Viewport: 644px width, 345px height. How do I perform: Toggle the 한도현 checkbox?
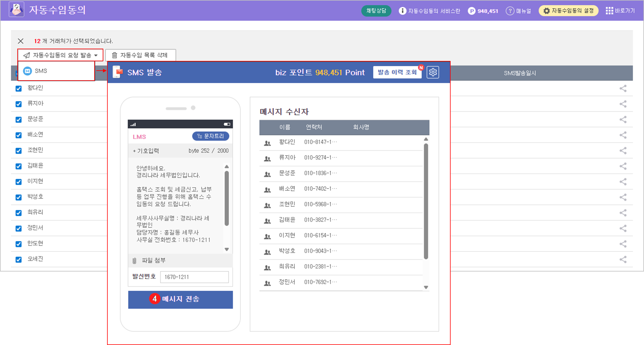click(x=18, y=244)
